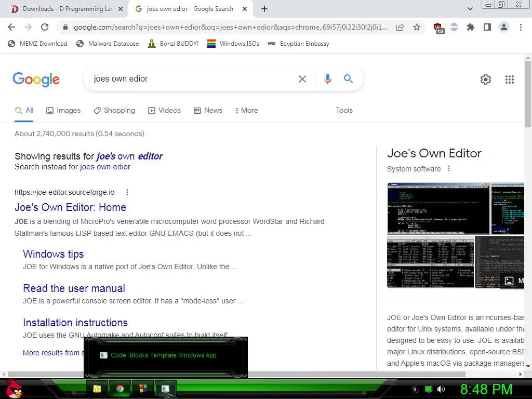Expand the More search categories
The width and height of the screenshot is (532, 399).
[247, 110]
